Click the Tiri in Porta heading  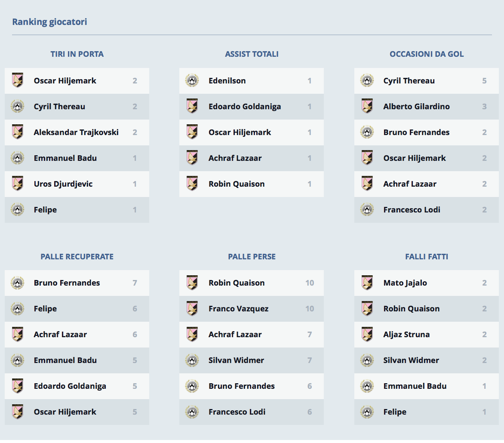77,54
